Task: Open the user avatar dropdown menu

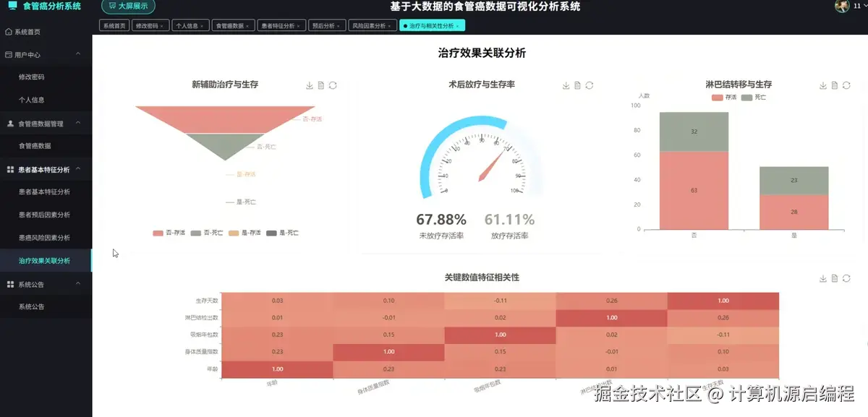Action: pos(841,7)
